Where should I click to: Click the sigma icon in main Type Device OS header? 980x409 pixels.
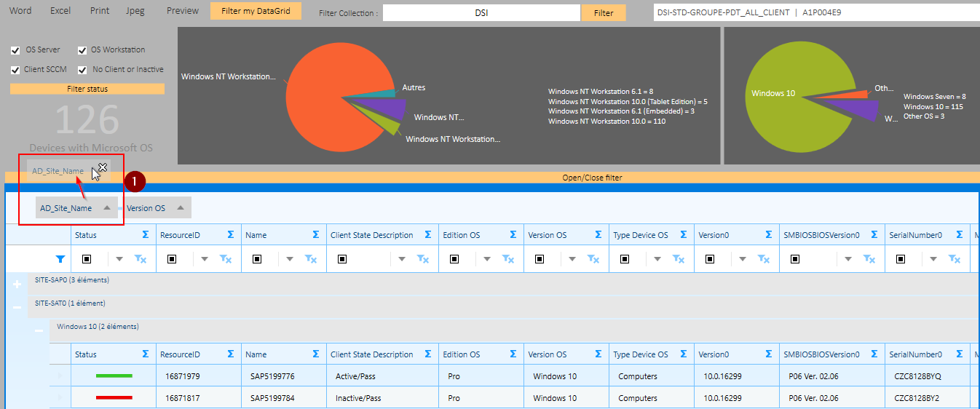[684, 234]
